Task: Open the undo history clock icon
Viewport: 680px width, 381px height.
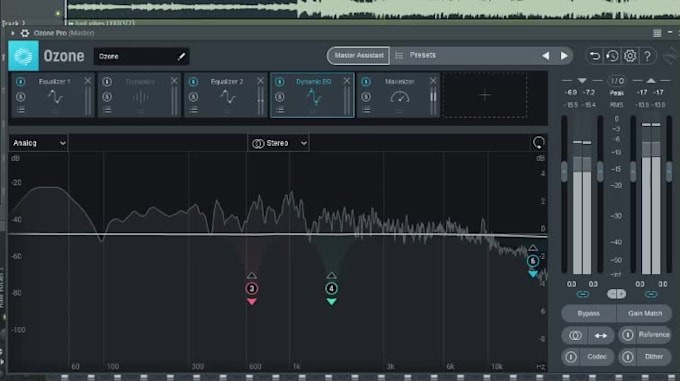Action: click(612, 56)
